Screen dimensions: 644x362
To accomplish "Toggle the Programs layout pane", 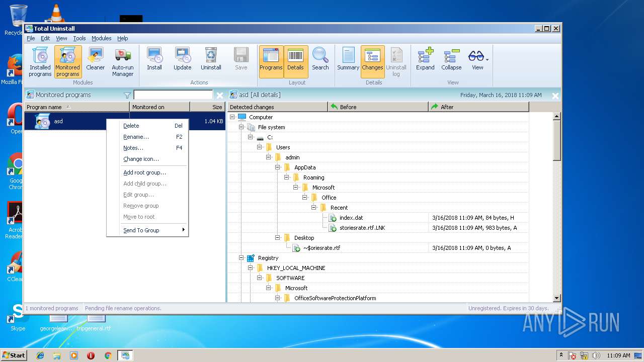I will [271, 62].
